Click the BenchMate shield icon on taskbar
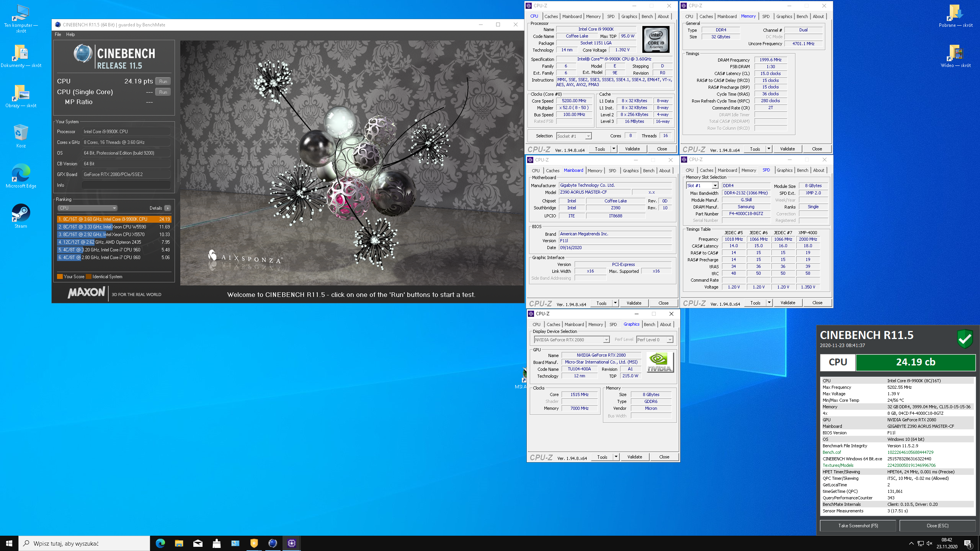Viewport: 980px width, 551px height. coord(254,543)
